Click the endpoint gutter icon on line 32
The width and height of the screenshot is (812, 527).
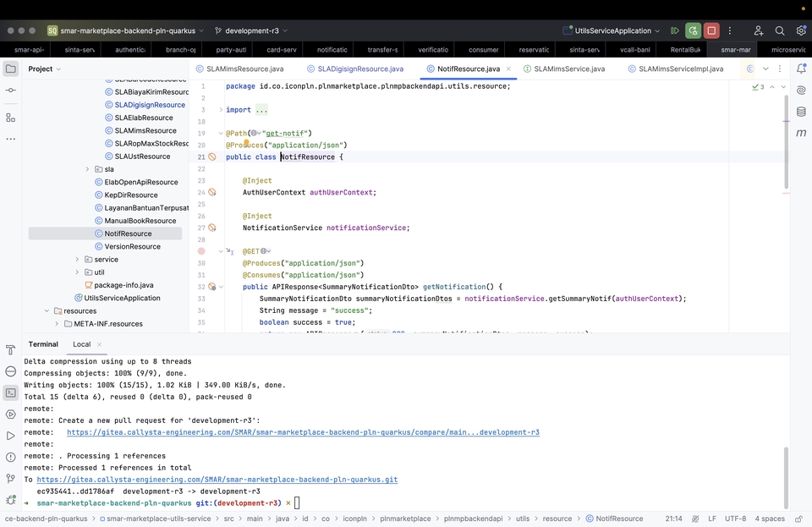[x=211, y=287]
